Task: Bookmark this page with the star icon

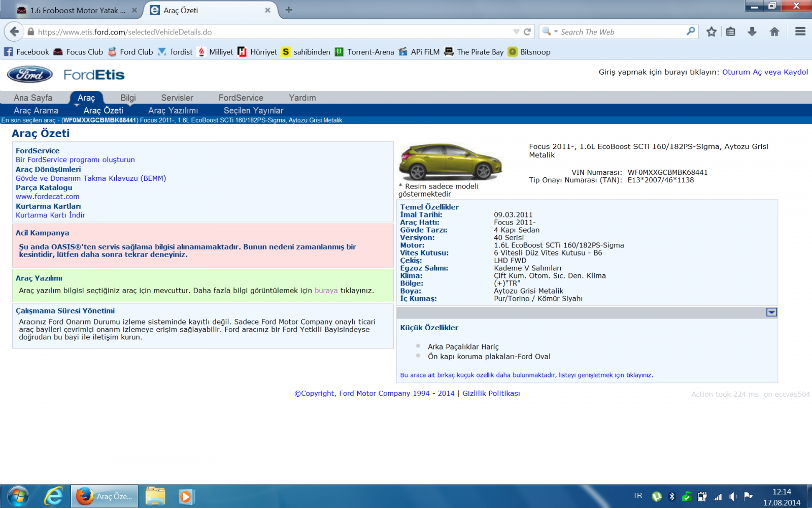Action: pos(712,31)
